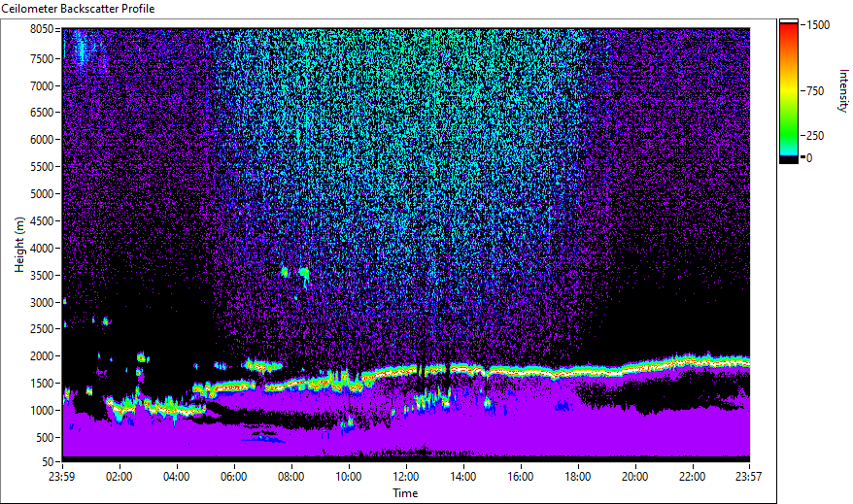Select the 5000 height axis value
Viewport: 853px width, 504px height.
click(x=42, y=194)
